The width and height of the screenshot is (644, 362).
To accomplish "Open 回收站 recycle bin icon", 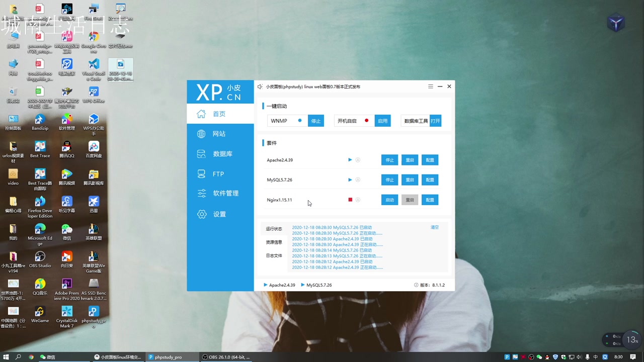I will click(x=13, y=94).
